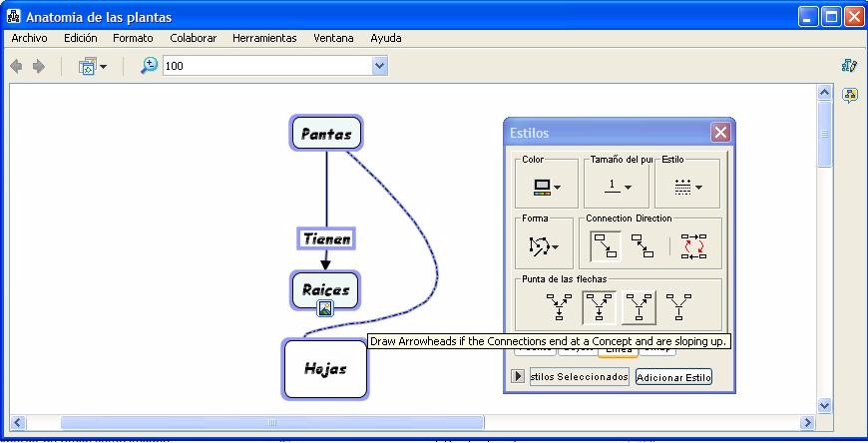Screen dimensions: 868x443
Task: Select first arrowhead option in Punta de las flechas
Action: click(559, 305)
